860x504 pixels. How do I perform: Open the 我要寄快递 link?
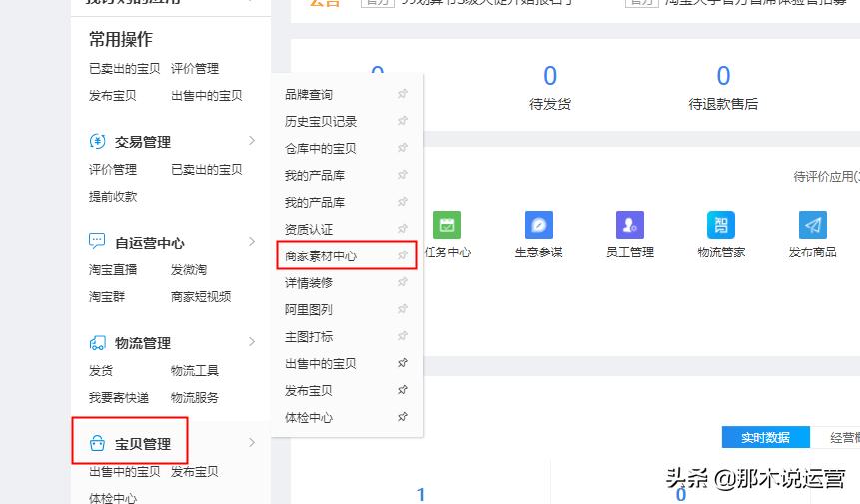coord(119,398)
